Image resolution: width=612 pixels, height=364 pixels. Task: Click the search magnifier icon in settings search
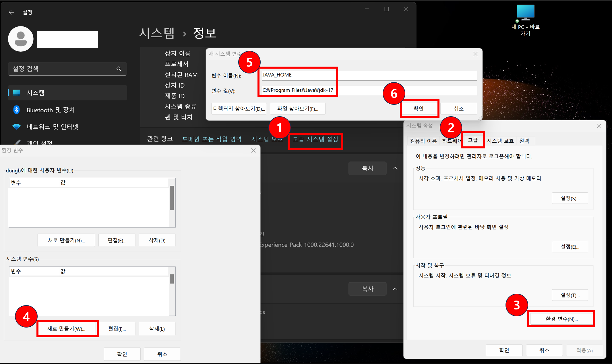tap(119, 69)
